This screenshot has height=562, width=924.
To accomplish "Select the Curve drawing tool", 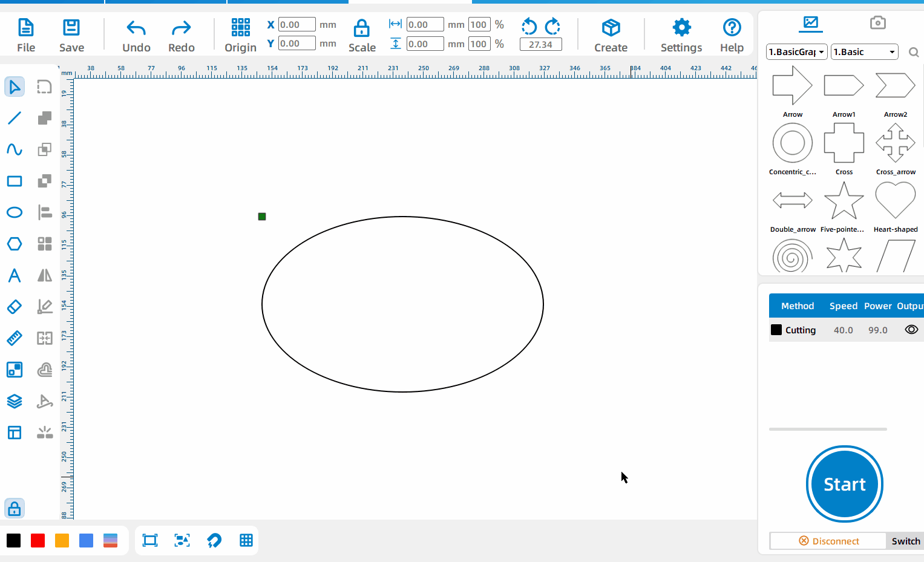I will 15,149.
